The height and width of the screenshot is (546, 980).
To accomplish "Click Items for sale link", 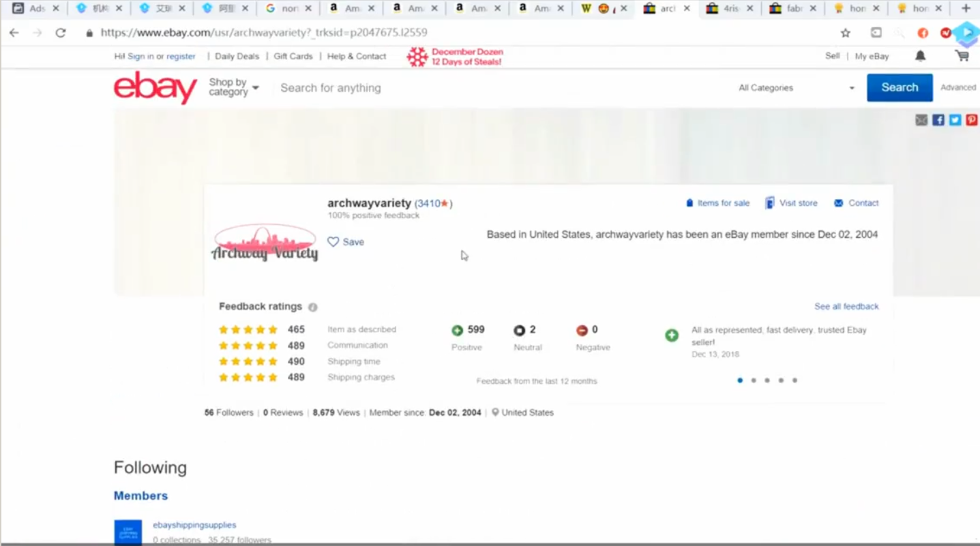I will [x=717, y=203].
